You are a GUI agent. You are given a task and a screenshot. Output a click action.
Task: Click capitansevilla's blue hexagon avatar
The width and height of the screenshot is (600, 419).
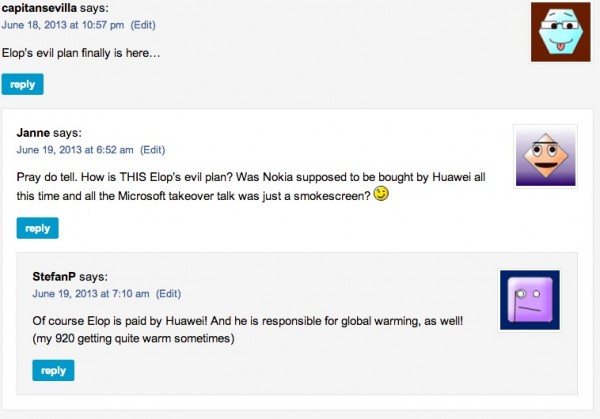click(560, 32)
